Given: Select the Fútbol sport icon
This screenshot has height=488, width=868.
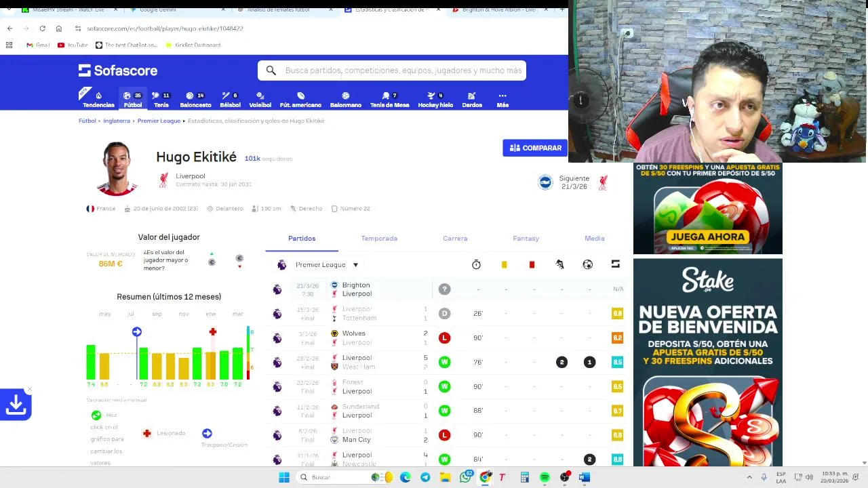Looking at the screenshot, I should point(133,99).
